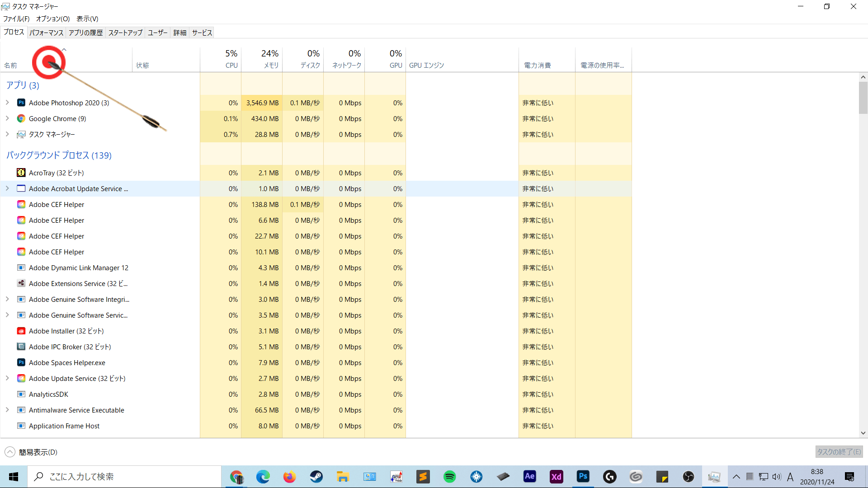Open the 表示(V) menu
Screen dimensions: 868x488
[x=87, y=19]
